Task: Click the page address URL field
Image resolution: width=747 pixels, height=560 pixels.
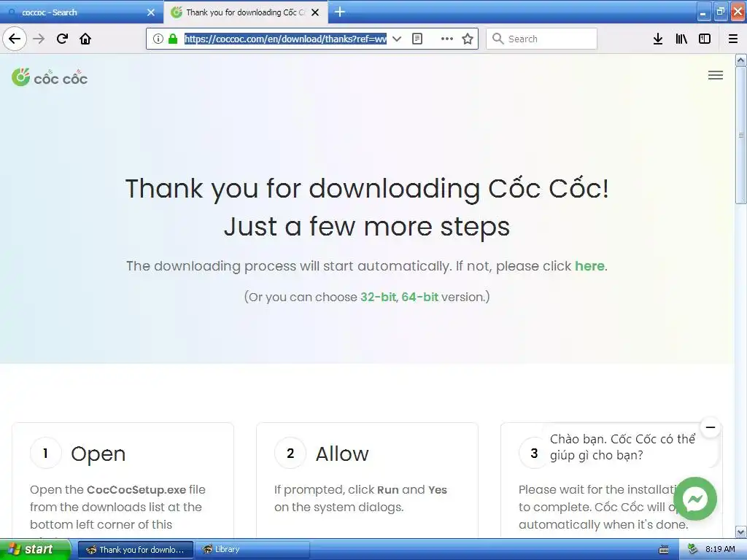Action: (285, 39)
